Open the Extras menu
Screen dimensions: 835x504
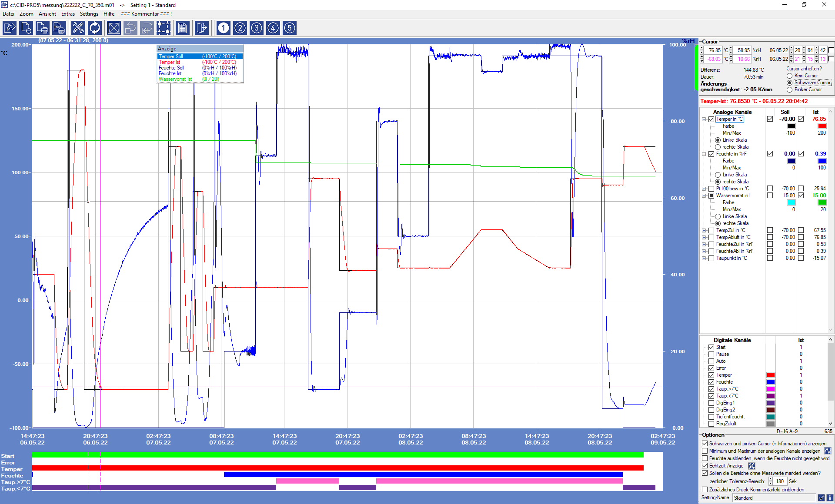click(x=68, y=14)
